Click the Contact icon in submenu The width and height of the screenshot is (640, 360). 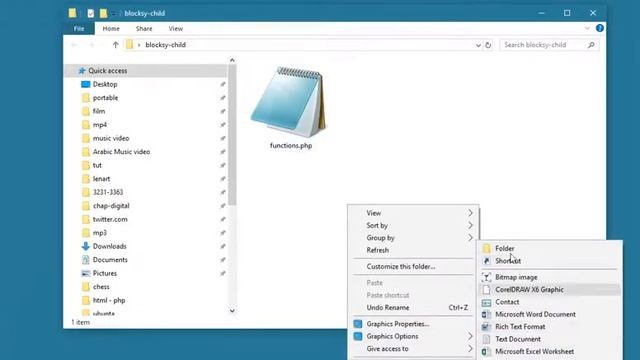(x=486, y=302)
